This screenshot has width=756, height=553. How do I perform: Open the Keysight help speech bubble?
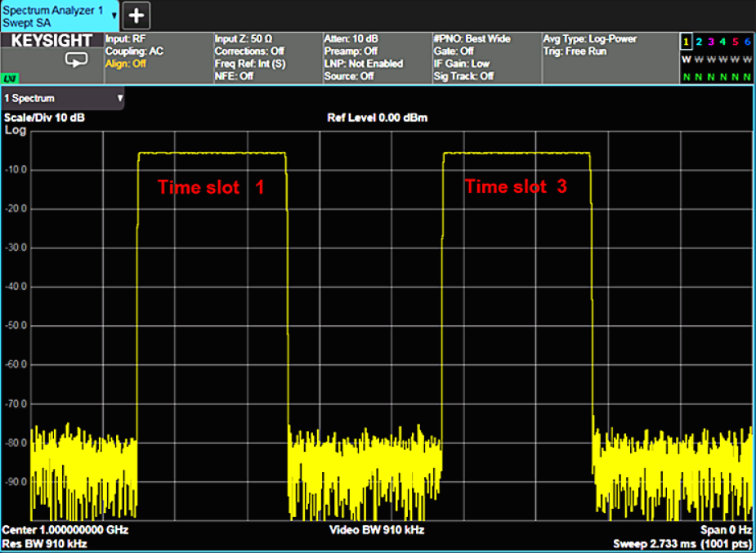click(75, 60)
